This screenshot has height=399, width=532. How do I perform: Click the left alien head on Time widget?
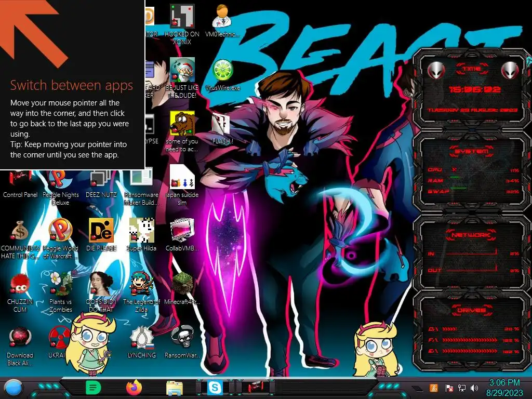tap(436, 71)
